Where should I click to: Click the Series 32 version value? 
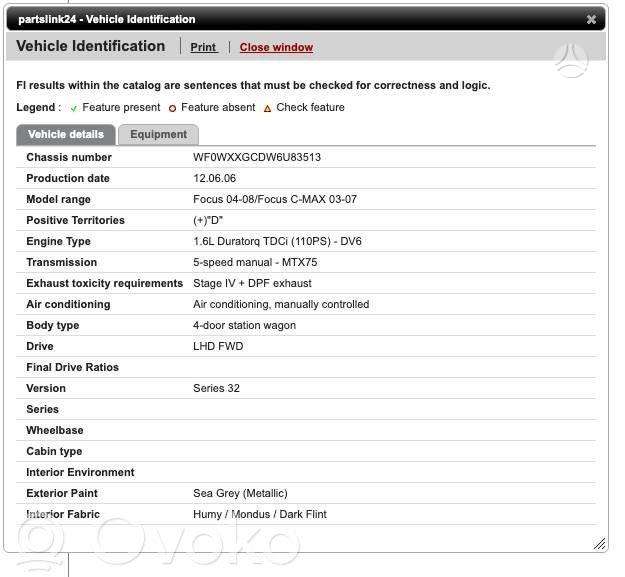[x=216, y=389]
